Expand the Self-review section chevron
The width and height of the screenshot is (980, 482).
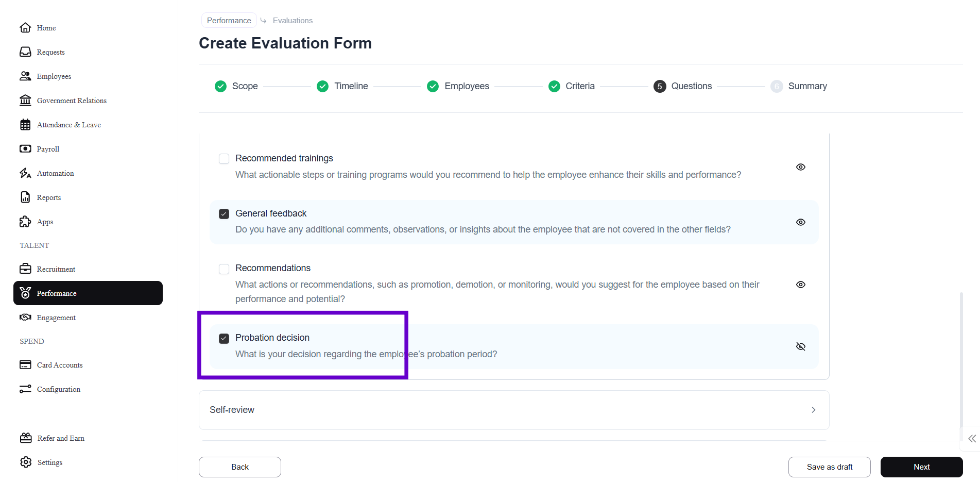coord(813,410)
